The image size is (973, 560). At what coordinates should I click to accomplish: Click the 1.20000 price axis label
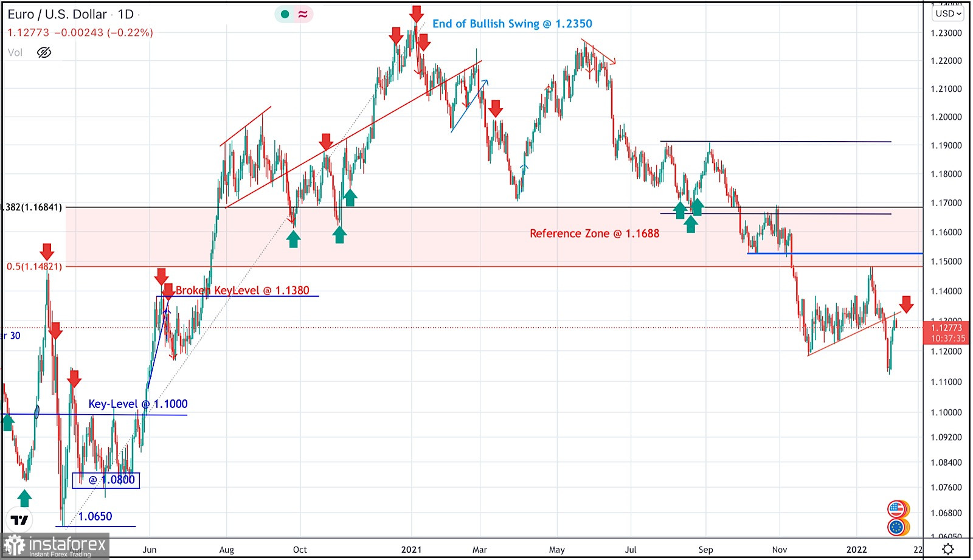point(946,117)
